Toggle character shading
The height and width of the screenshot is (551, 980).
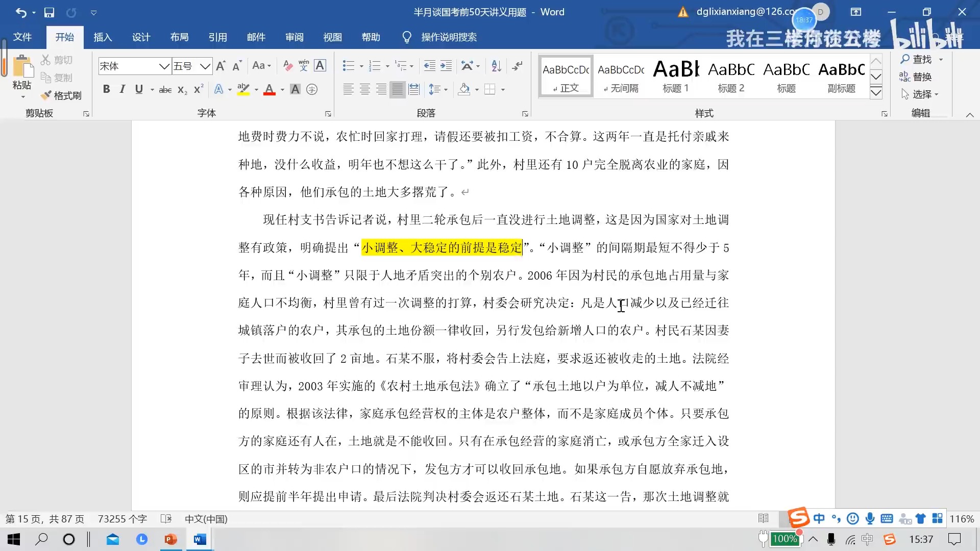coord(295,89)
